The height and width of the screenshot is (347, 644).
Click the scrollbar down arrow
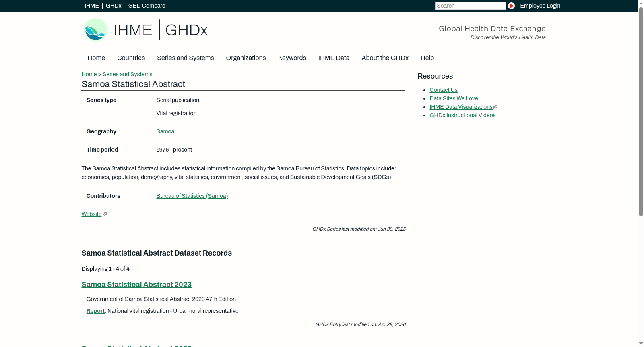coord(641,343)
